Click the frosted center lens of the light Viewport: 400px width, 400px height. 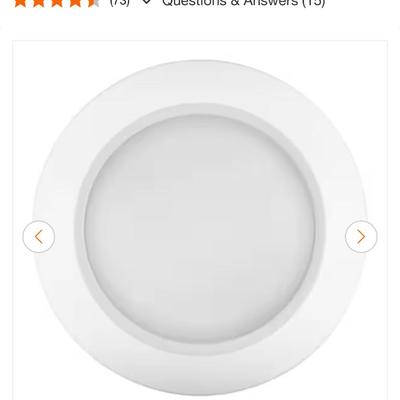click(200, 224)
